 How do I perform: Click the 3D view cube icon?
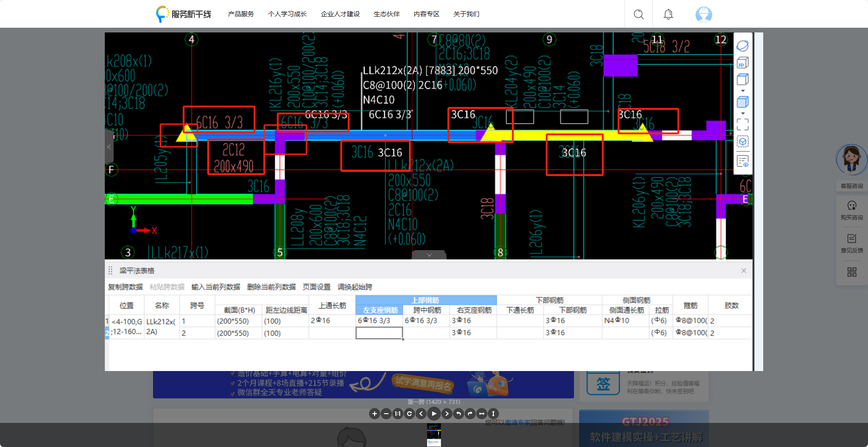point(743,63)
